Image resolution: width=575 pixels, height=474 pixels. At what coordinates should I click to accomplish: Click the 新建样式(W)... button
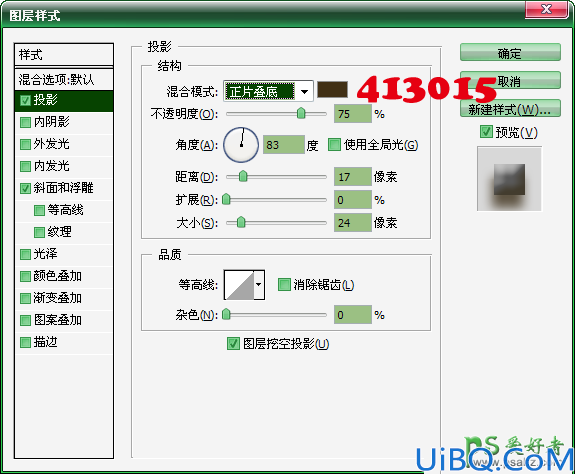point(510,109)
